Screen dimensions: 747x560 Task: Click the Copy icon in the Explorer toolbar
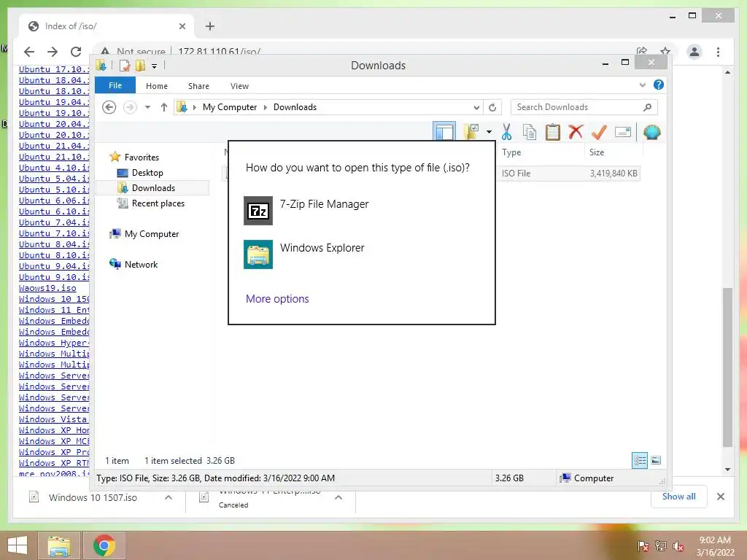[x=530, y=132]
